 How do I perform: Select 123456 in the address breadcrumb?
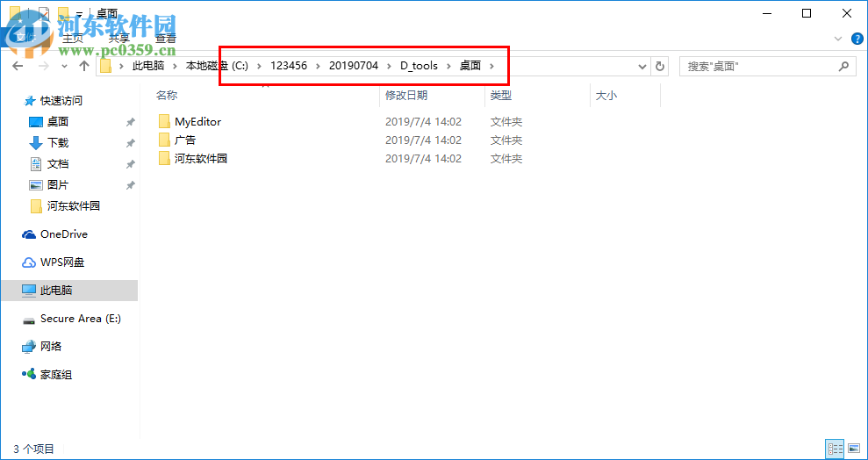click(288, 66)
